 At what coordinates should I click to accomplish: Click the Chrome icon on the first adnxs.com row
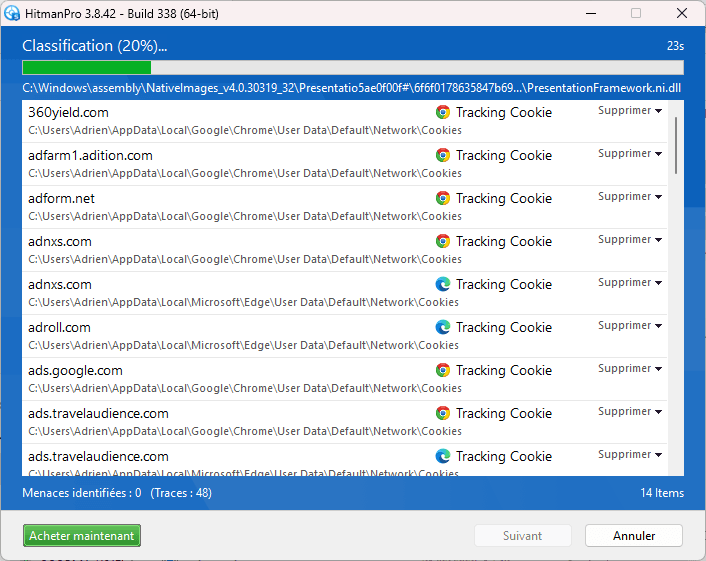443,241
